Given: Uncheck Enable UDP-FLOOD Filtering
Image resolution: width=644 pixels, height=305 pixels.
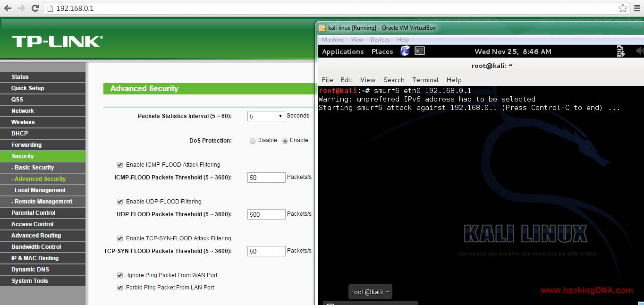Looking at the screenshot, I should (x=120, y=202).
